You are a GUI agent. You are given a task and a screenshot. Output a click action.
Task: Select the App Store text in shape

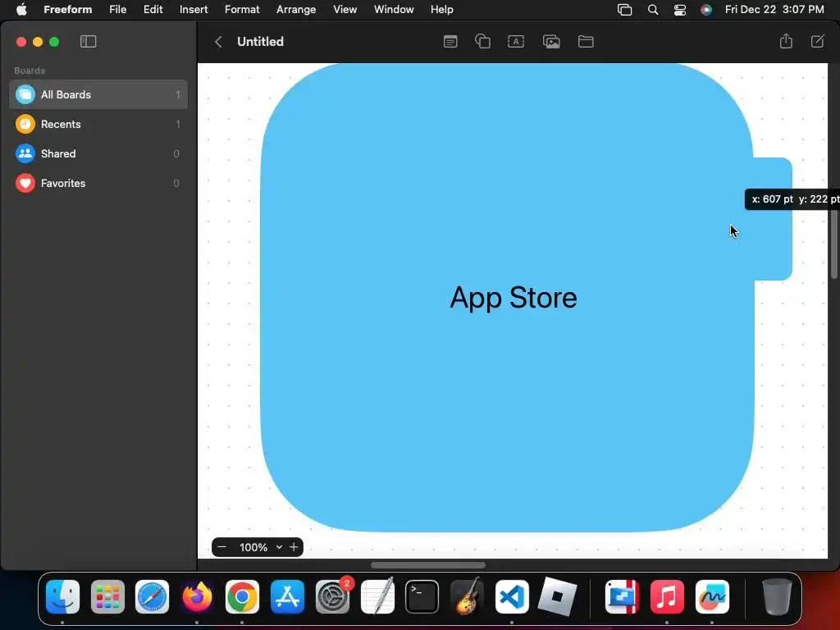[514, 297]
